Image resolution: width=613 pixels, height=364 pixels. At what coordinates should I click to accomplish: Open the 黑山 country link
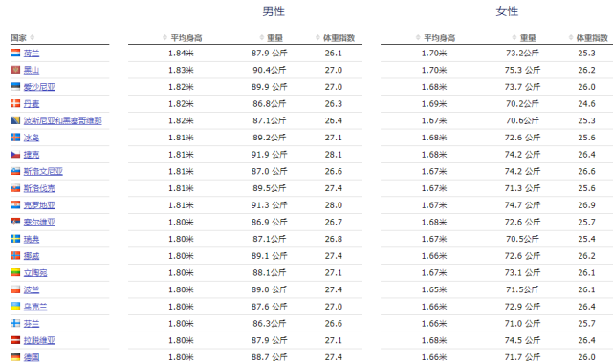pos(32,70)
